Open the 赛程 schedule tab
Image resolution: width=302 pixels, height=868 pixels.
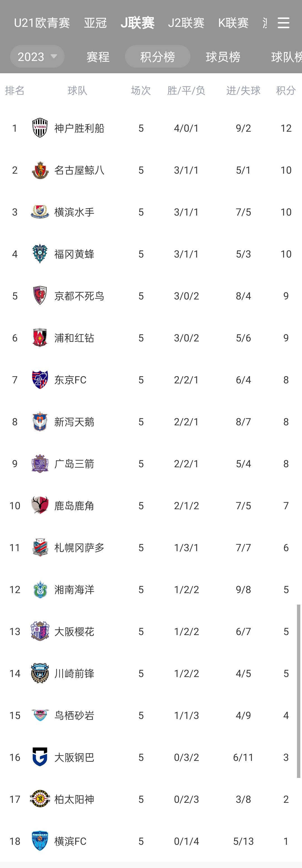[98, 56]
